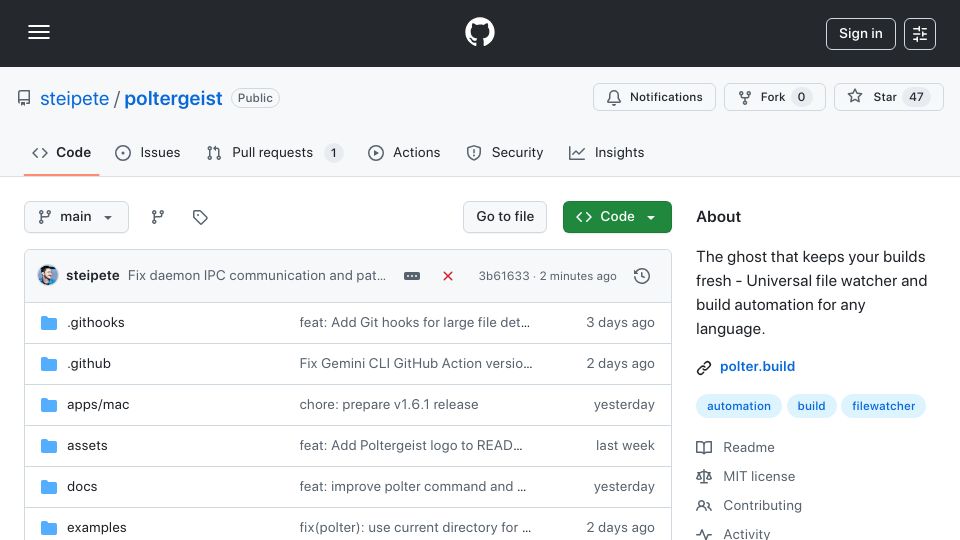
Task: Click the folder icon beside docs
Action: 49,487
